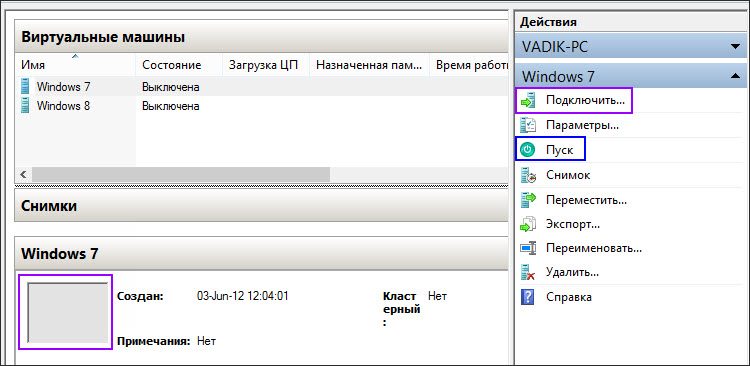
Task: Sort by the Имя column header
Action: (x=76, y=65)
